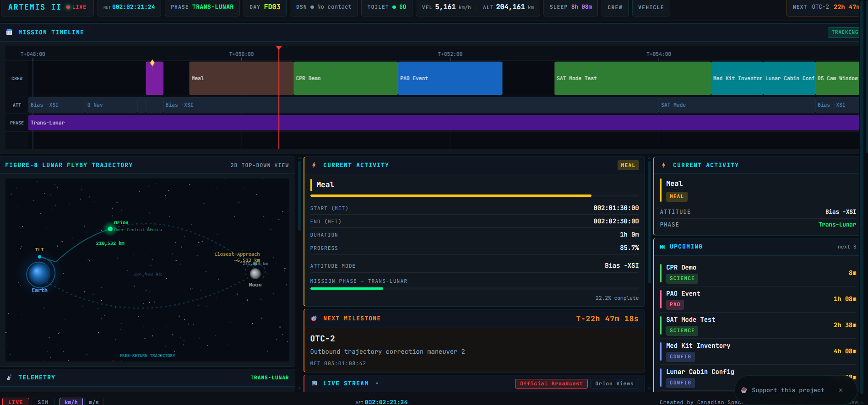Click the Created by Canadian Space credit

[701, 402]
